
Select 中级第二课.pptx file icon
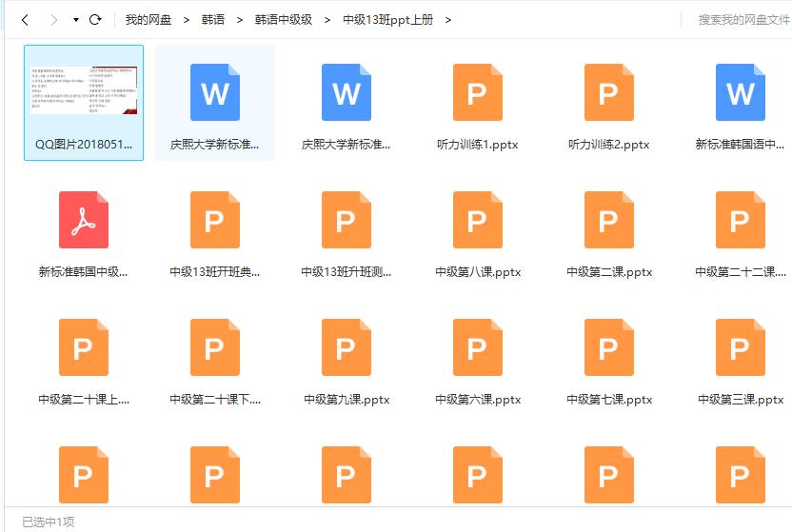tap(608, 220)
